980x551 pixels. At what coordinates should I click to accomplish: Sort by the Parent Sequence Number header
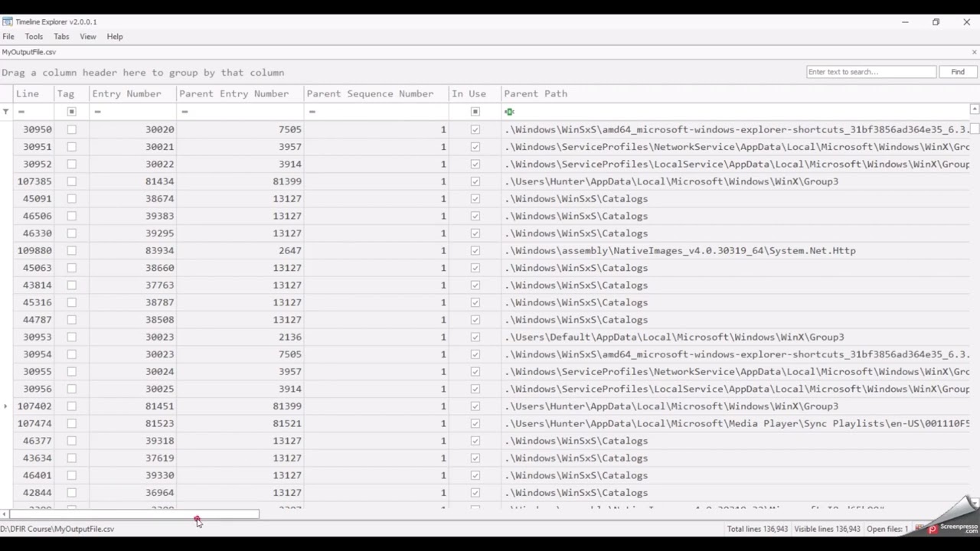click(376, 93)
